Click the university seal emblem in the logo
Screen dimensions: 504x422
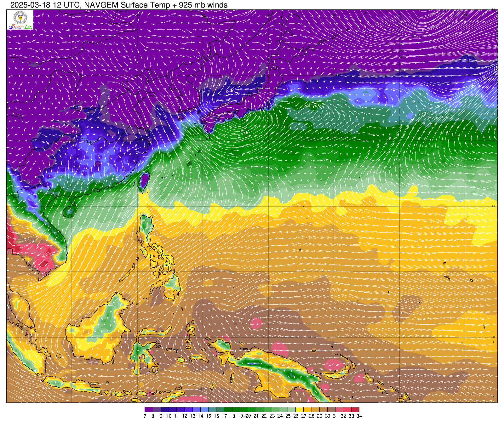pos(20,17)
